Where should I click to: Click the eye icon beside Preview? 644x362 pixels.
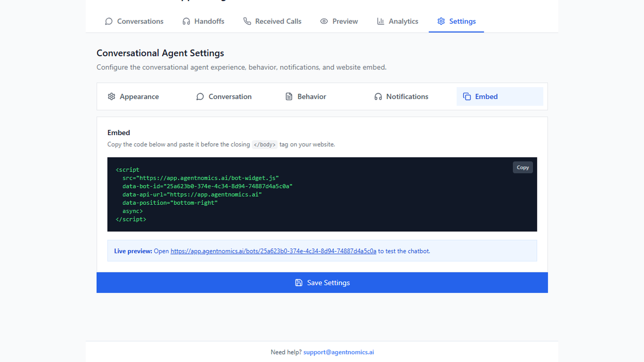(324, 21)
